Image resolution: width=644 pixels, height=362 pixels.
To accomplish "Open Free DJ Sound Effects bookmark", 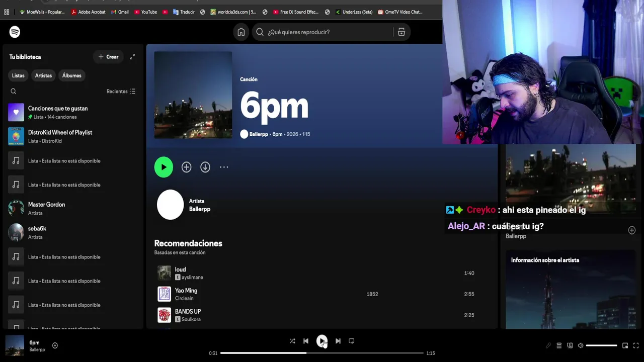I will pyautogui.click(x=296, y=12).
